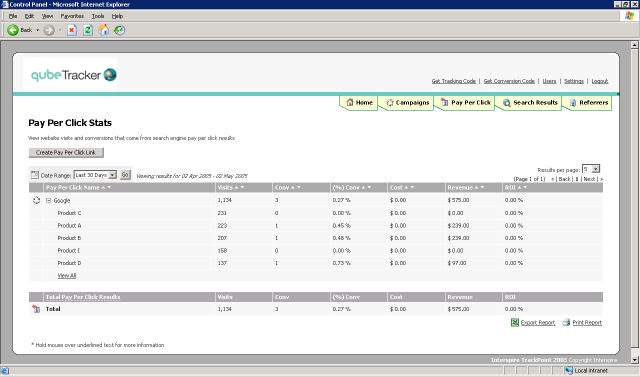Viewport: 640px width, 377px height.
Task: Open the Help menu
Action: 117,16
